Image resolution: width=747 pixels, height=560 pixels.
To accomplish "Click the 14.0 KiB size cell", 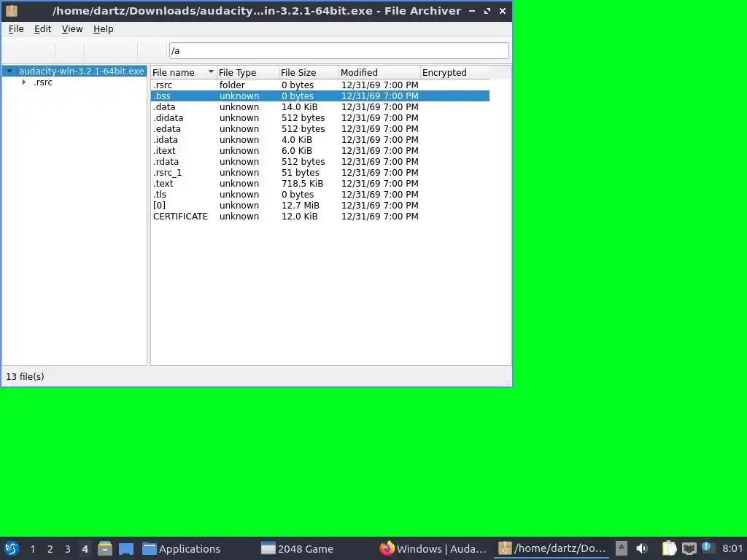I will pyautogui.click(x=299, y=106).
